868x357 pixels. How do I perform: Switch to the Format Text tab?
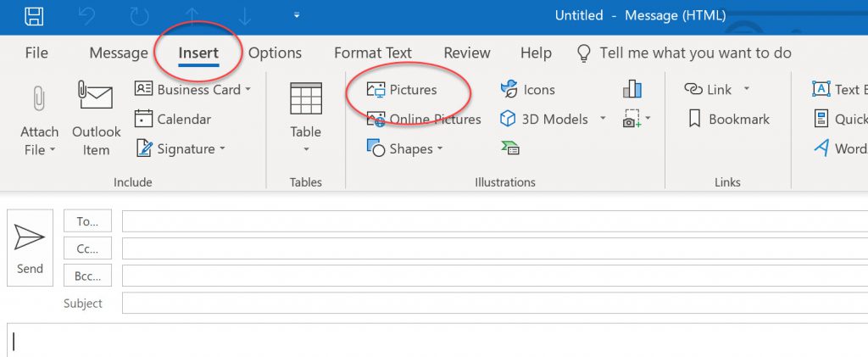click(373, 53)
